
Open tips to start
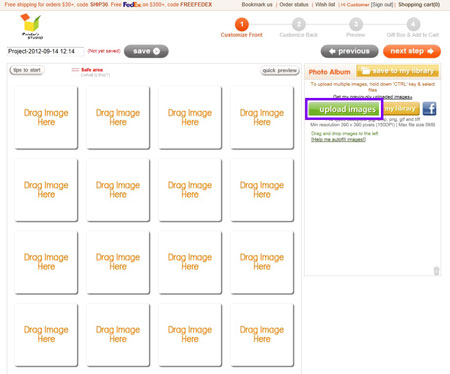[27, 70]
